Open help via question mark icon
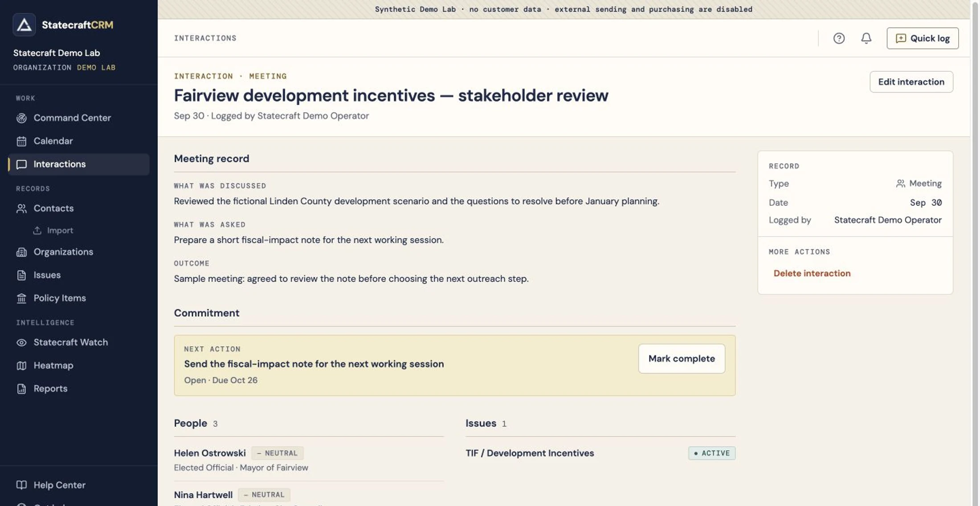Image resolution: width=980 pixels, height=506 pixels. (x=839, y=38)
